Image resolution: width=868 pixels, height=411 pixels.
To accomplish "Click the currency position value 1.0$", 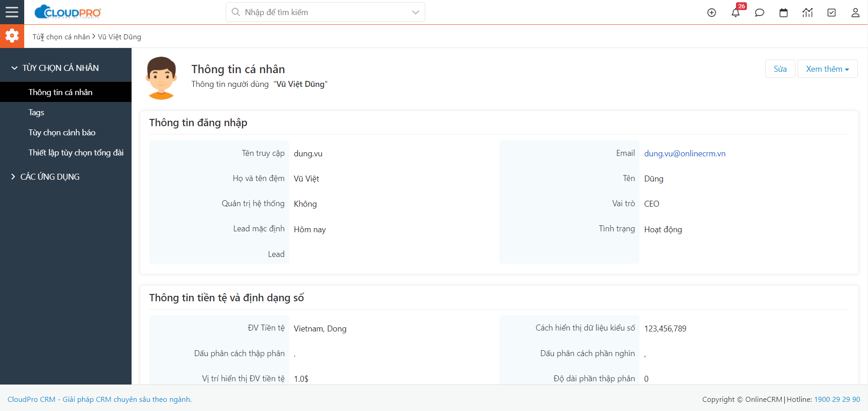I will click(x=301, y=379).
